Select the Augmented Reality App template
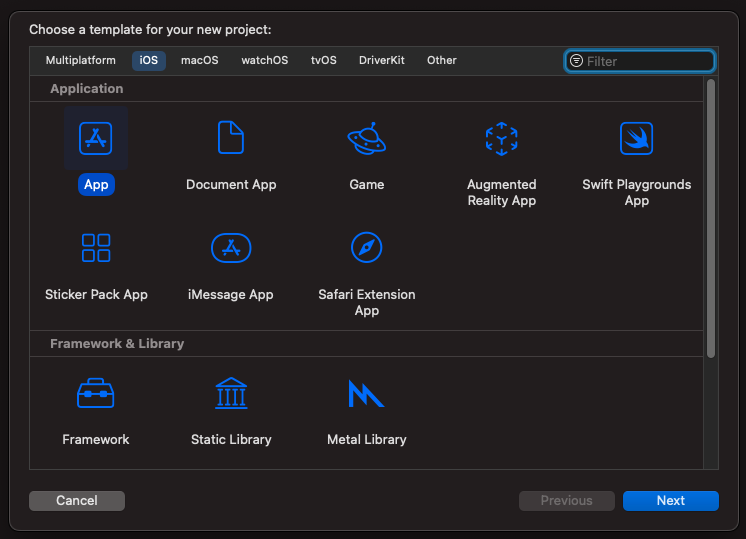 click(501, 138)
